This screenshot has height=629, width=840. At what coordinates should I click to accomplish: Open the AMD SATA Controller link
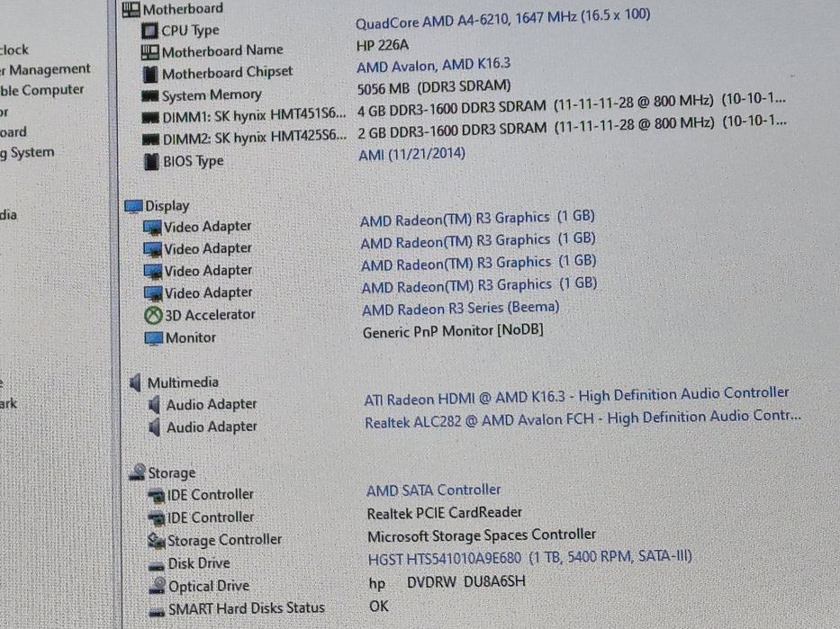[433, 490]
